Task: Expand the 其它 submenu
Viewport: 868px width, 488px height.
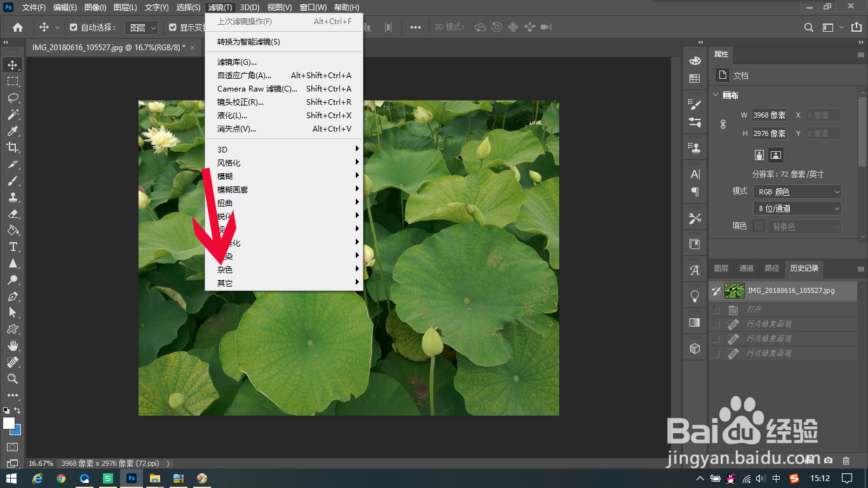Action: click(x=284, y=283)
